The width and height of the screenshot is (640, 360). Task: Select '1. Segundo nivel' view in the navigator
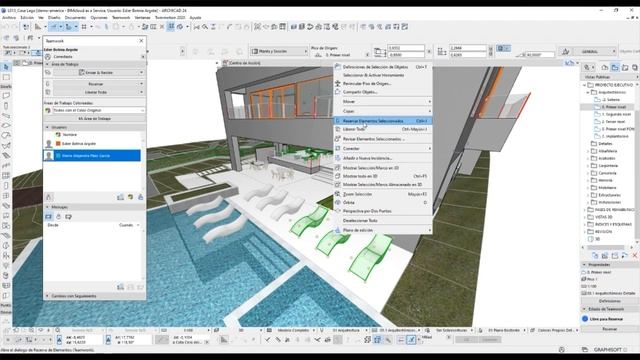(616, 114)
